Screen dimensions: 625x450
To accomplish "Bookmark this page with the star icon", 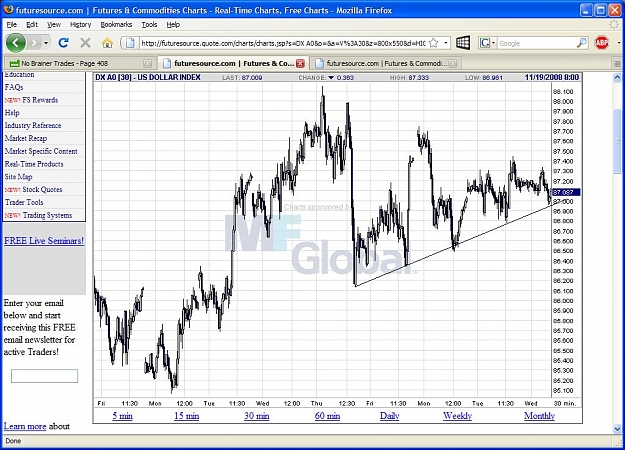I will coord(434,43).
